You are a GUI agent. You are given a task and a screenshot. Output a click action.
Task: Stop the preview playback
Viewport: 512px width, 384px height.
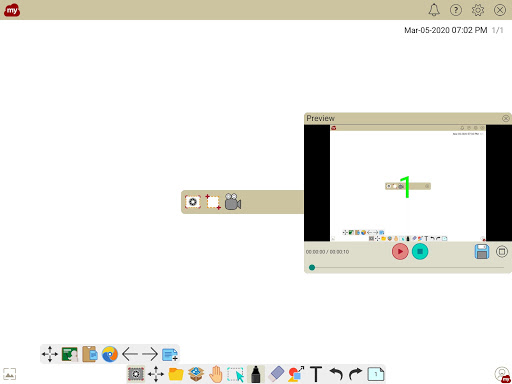point(420,251)
